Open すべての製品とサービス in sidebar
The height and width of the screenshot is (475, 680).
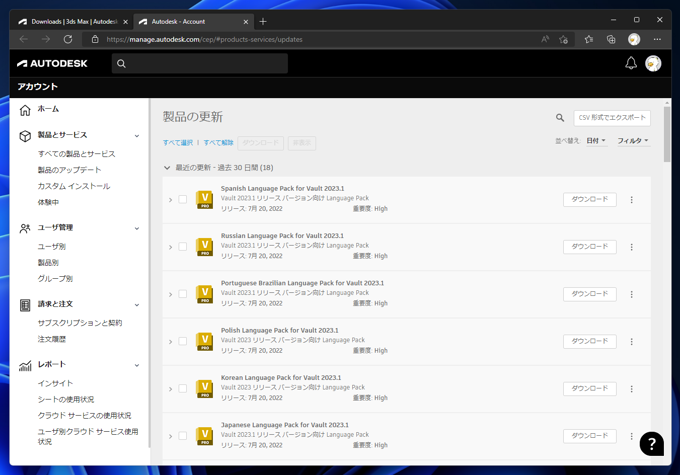tap(76, 154)
